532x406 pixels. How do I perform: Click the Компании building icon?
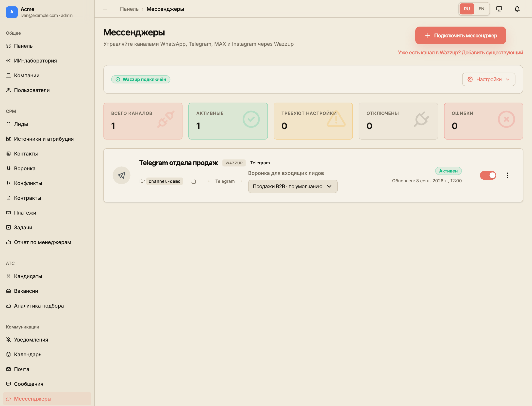tap(8, 75)
